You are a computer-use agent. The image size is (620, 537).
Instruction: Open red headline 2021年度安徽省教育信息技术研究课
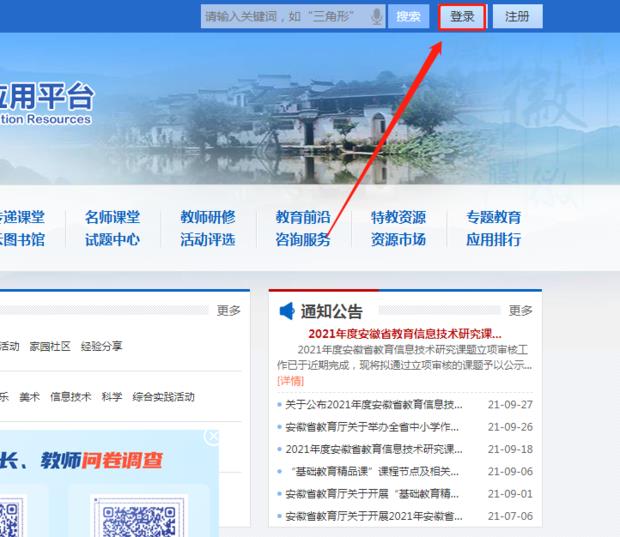[405, 334]
